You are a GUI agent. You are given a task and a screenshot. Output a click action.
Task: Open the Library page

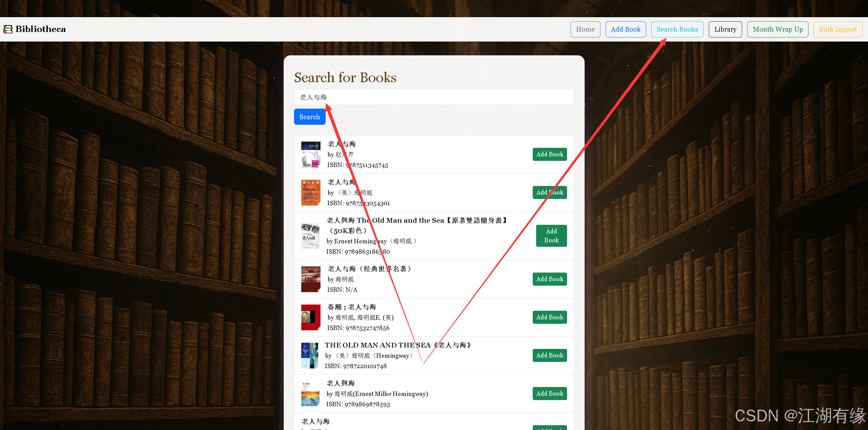[725, 29]
